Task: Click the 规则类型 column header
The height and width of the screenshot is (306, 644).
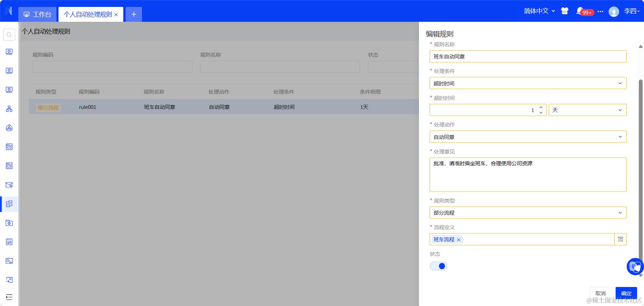Action: [46, 92]
